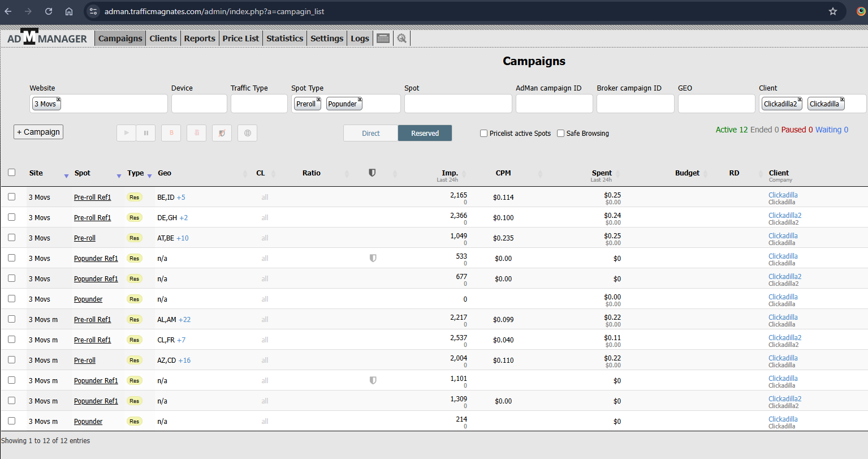Switch to the Direct toggle option

tap(370, 134)
